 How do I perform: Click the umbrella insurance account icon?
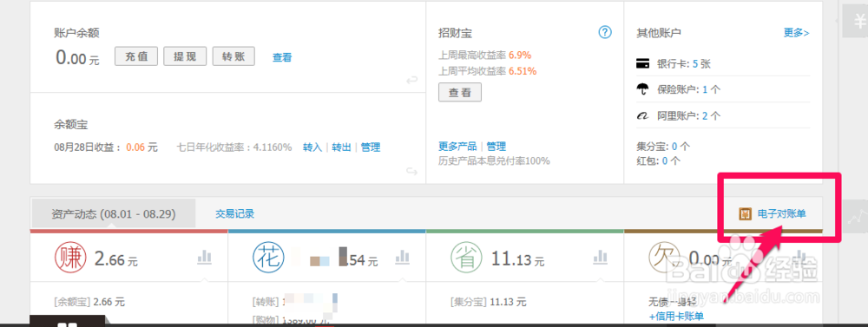[x=642, y=89]
